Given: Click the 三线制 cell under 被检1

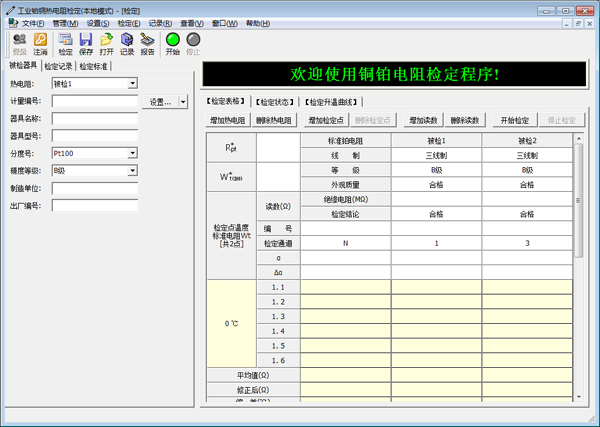Looking at the screenshot, I should [436, 155].
